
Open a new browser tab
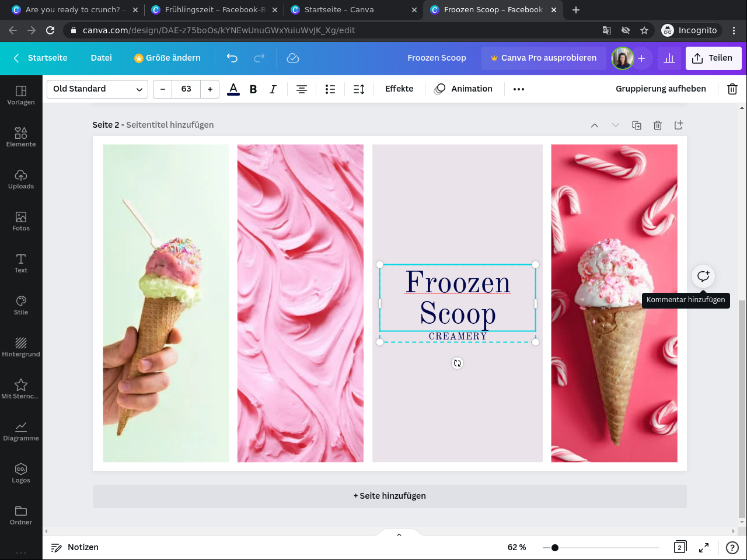(x=576, y=10)
